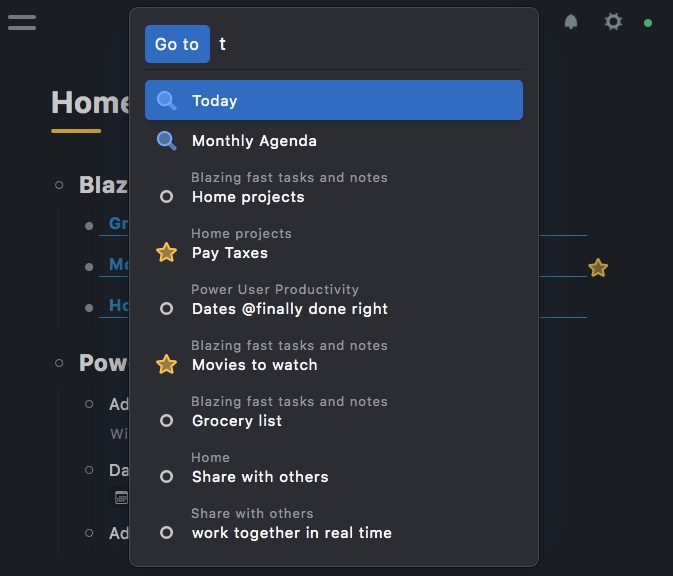
Task: Open the Share with others result
Action: 260,477
